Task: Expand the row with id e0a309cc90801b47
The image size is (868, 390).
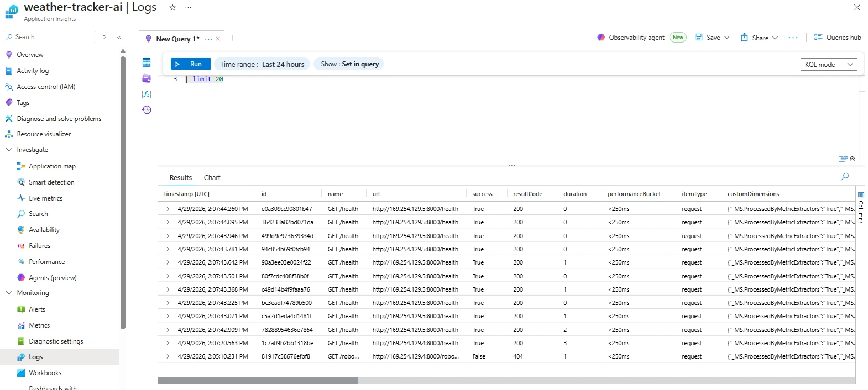Action: pyautogui.click(x=168, y=209)
